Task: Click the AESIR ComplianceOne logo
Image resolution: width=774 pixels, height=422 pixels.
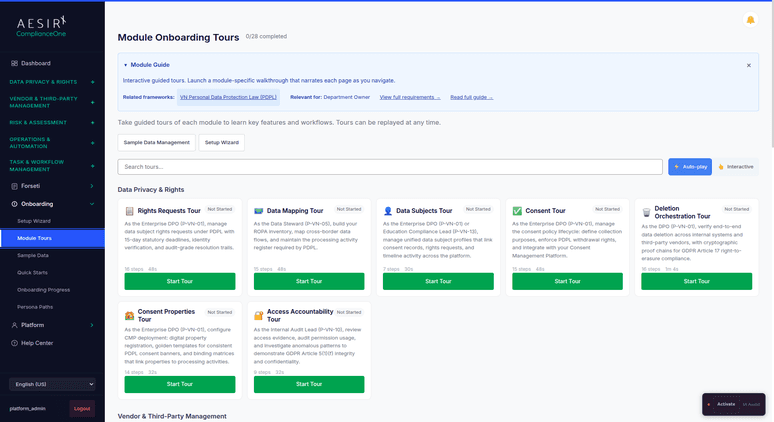Action: coord(41,27)
